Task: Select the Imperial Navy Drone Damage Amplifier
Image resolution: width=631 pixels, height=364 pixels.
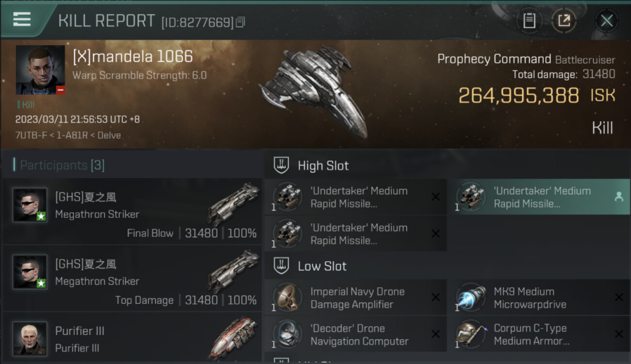Action: 356,298
